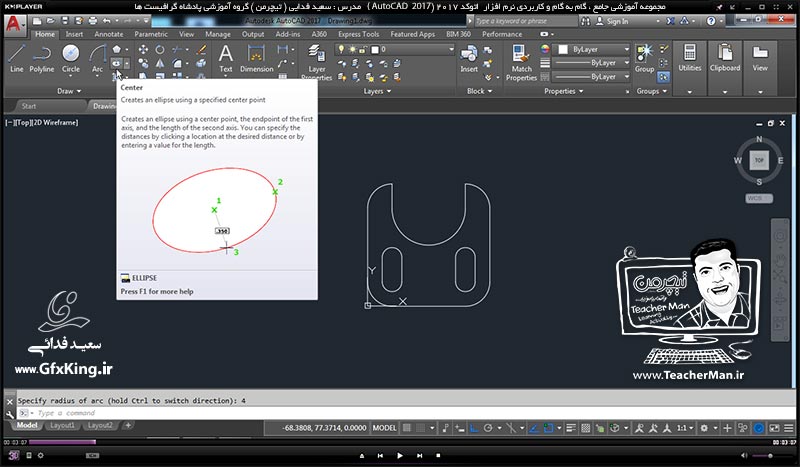Click the Group tool icon

pos(644,58)
